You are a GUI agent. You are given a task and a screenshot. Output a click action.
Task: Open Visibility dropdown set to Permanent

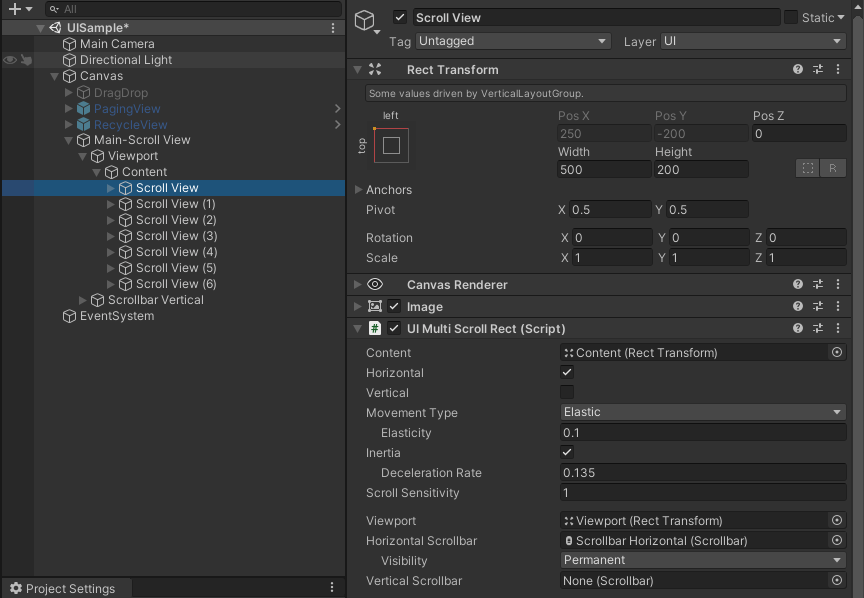tap(703, 560)
